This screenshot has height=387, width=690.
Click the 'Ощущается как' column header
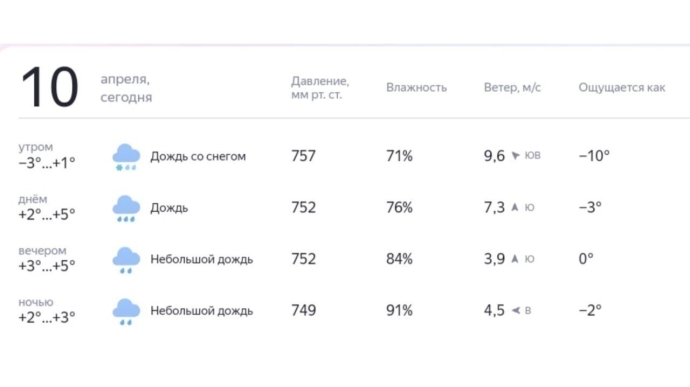pos(622,88)
